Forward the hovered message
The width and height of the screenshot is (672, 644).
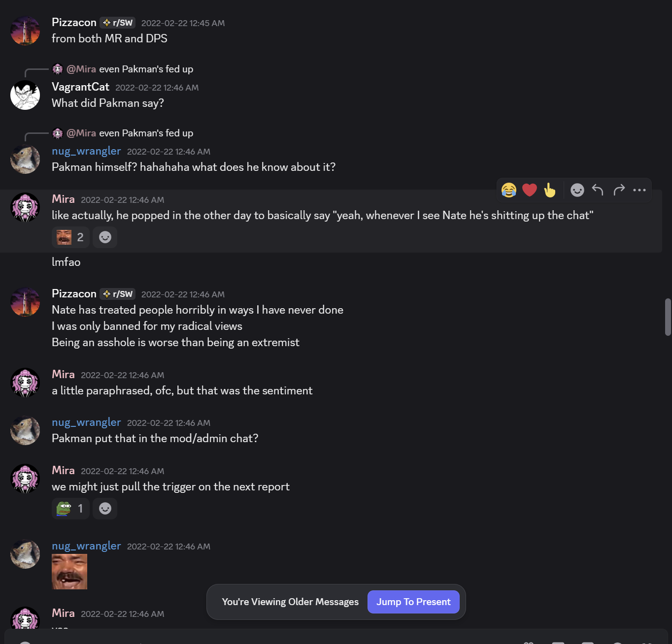tap(619, 190)
